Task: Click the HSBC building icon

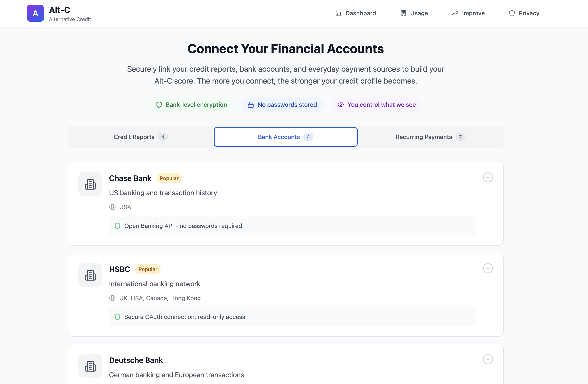Action: coord(90,275)
